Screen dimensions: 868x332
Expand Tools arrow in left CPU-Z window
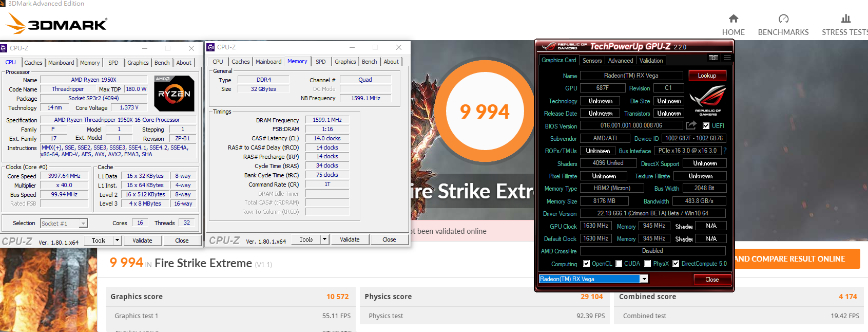[x=117, y=241]
